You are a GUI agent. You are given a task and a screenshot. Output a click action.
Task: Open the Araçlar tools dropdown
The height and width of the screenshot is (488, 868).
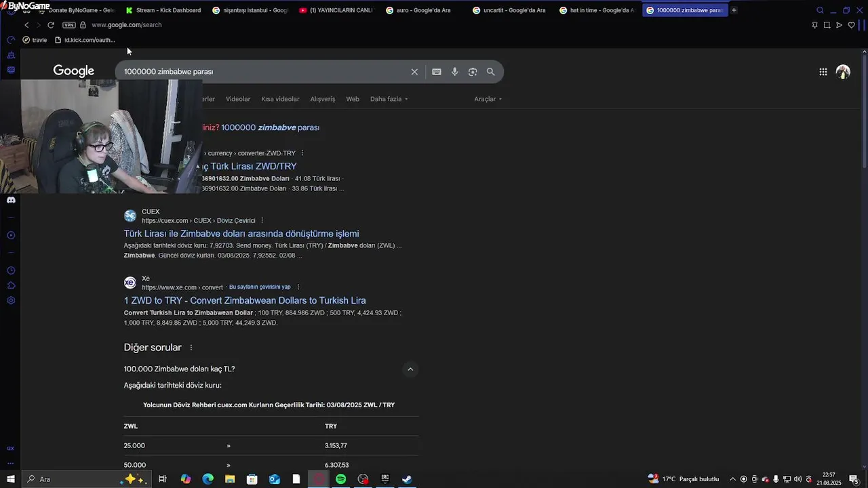pos(488,99)
